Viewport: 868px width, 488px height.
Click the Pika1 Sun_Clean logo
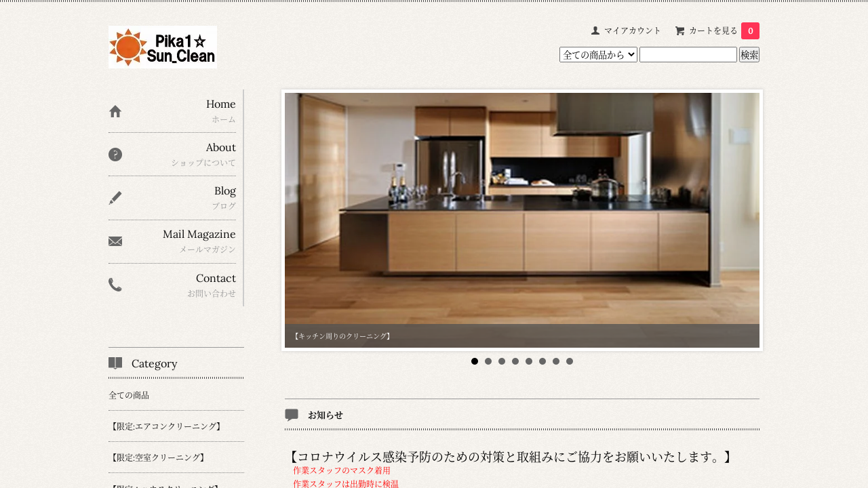[163, 47]
